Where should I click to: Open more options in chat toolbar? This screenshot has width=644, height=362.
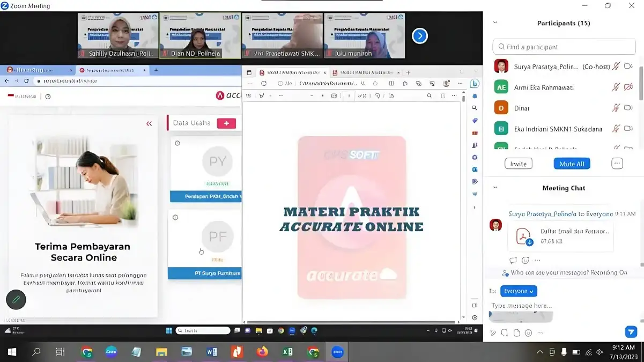click(541, 333)
